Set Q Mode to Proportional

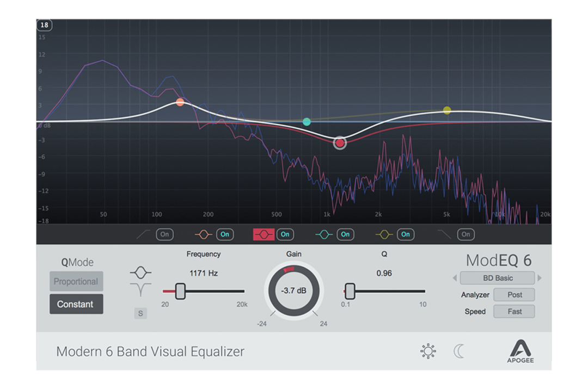coord(76,282)
